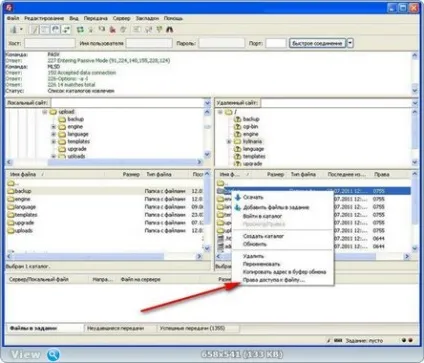
Task: Collapse the upload folder in local tree
Action: [x=45, y=112]
